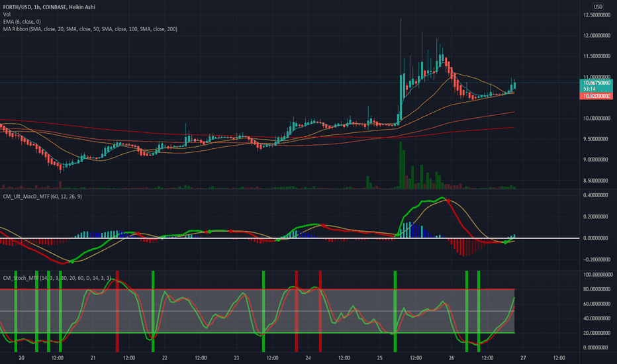This screenshot has height=364, width=617.
Task: Click the 12.50000000 price axis label
Action: [x=596, y=15]
